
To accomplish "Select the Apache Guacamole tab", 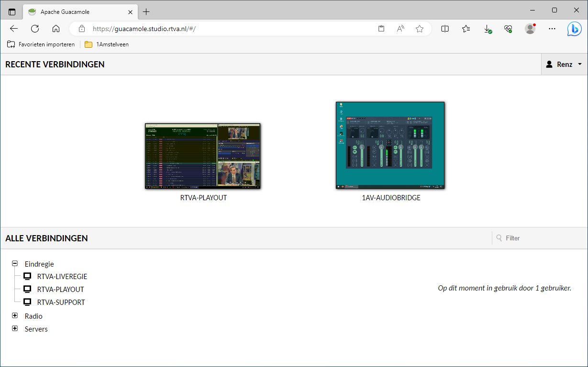I will [80, 11].
